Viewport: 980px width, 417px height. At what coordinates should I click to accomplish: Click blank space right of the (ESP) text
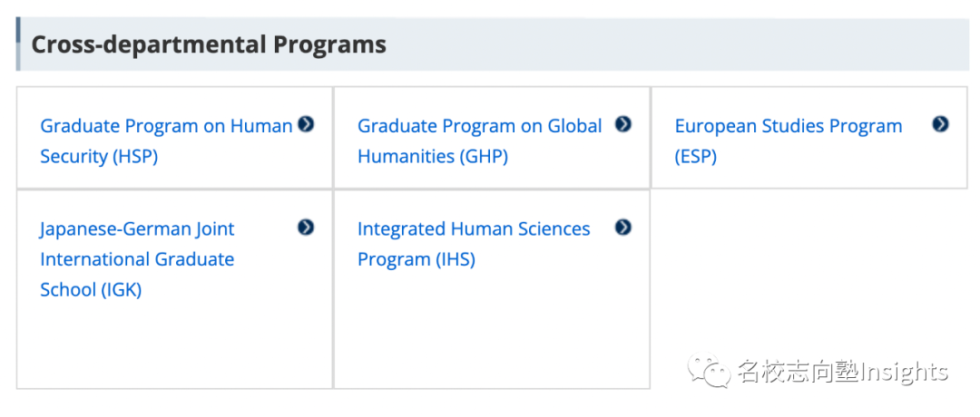pos(817,157)
